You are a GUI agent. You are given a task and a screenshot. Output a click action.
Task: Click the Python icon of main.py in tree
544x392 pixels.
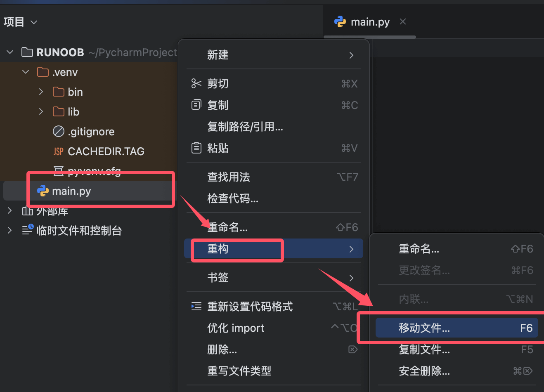click(43, 191)
